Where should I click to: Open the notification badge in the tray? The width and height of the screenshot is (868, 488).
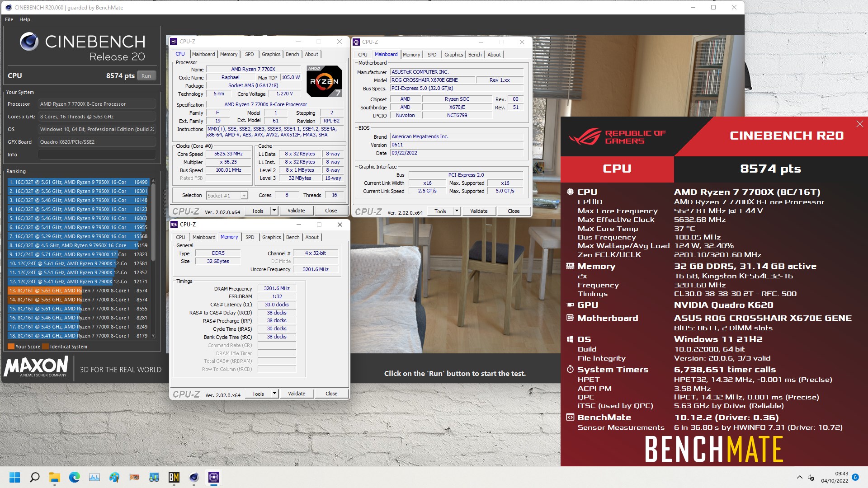pyautogui.click(x=855, y=477)
